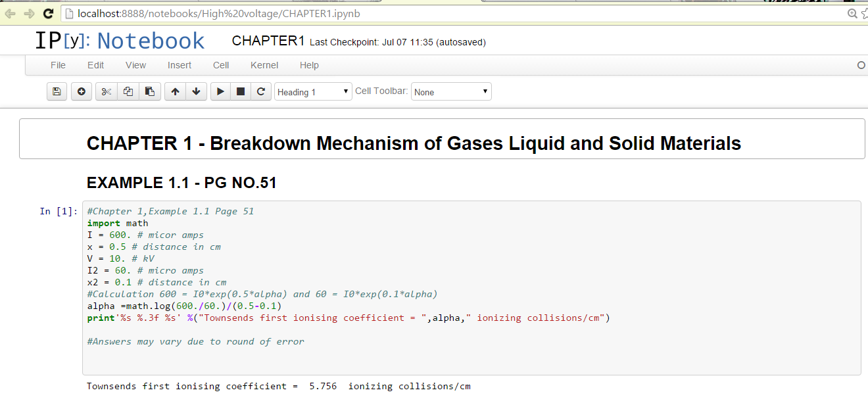Paste cell using the clipboard icon

click(x=150, y=92)
